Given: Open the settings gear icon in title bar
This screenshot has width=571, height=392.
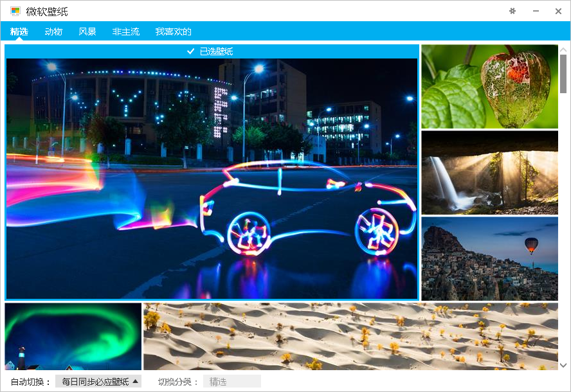Looking at the screenshot, I should 512,12.
